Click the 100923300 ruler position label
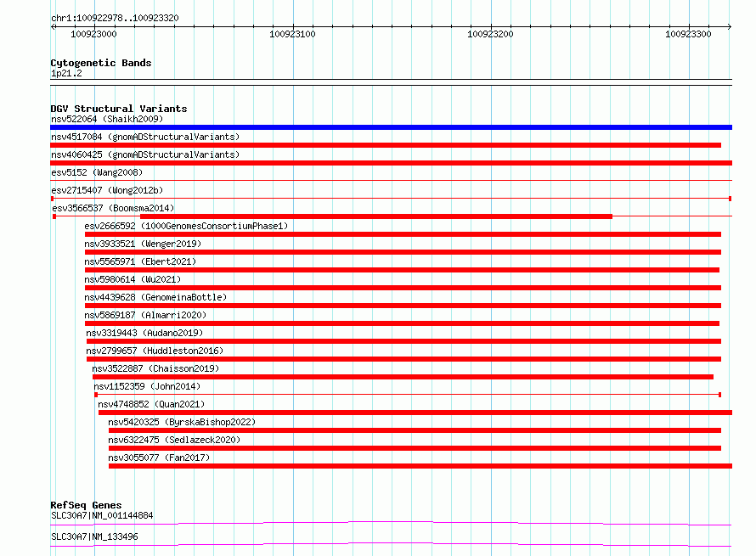The image size is (756, 556). [x=688, y=34]
